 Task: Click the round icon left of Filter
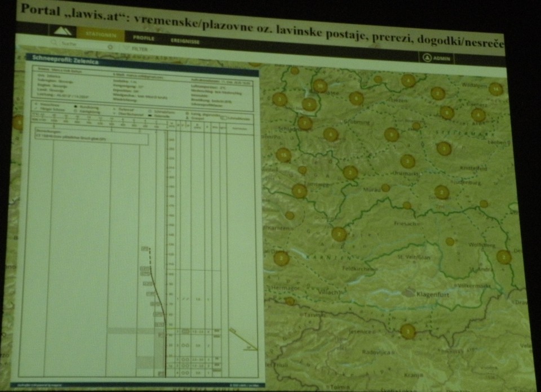coord(110,47)
